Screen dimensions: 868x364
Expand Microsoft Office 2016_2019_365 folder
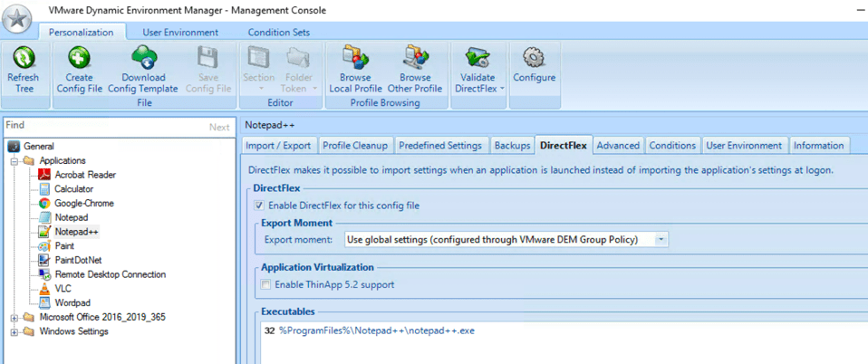[x=15, y=318]
